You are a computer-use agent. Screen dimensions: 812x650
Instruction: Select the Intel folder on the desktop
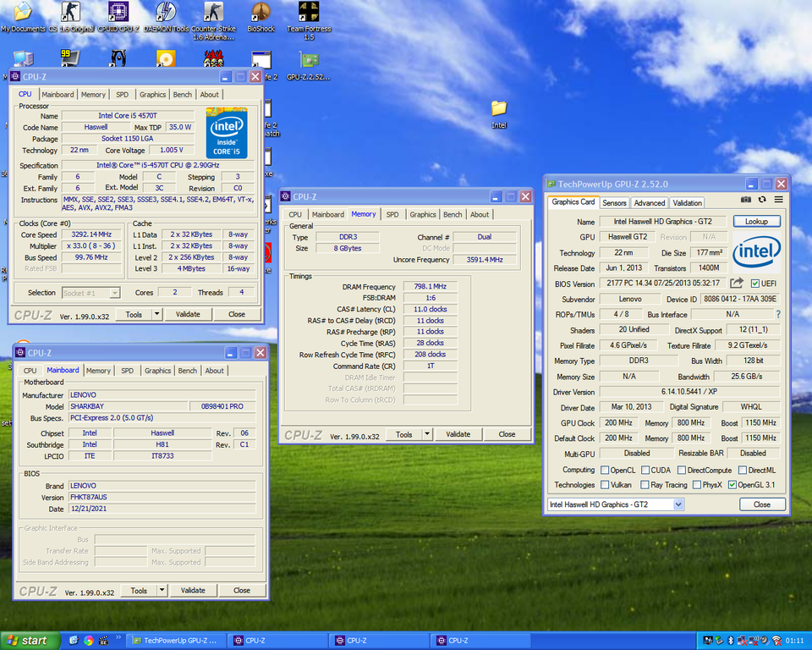[499, 114]
